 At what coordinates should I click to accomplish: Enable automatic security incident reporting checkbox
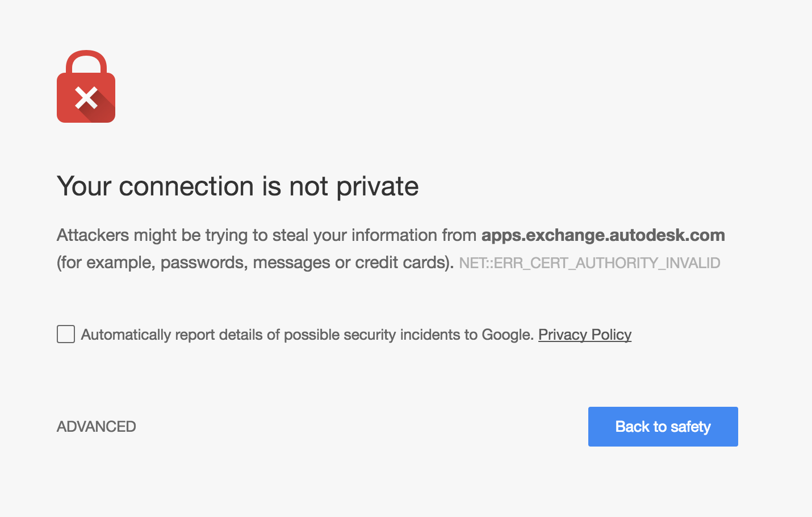click(66, 334)
